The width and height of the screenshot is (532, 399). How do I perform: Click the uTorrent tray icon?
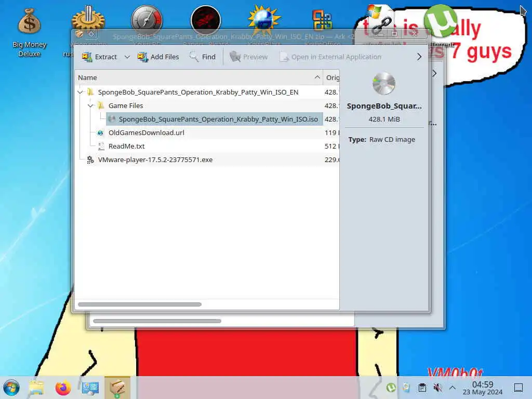[391, 388]
